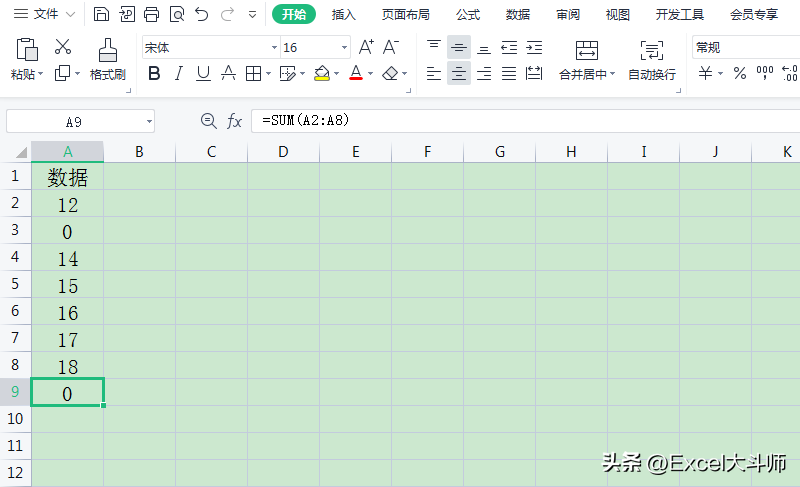This screenshot has width=800, height=487.
Task: Click the Copy icon
Action: click(63, 73)
